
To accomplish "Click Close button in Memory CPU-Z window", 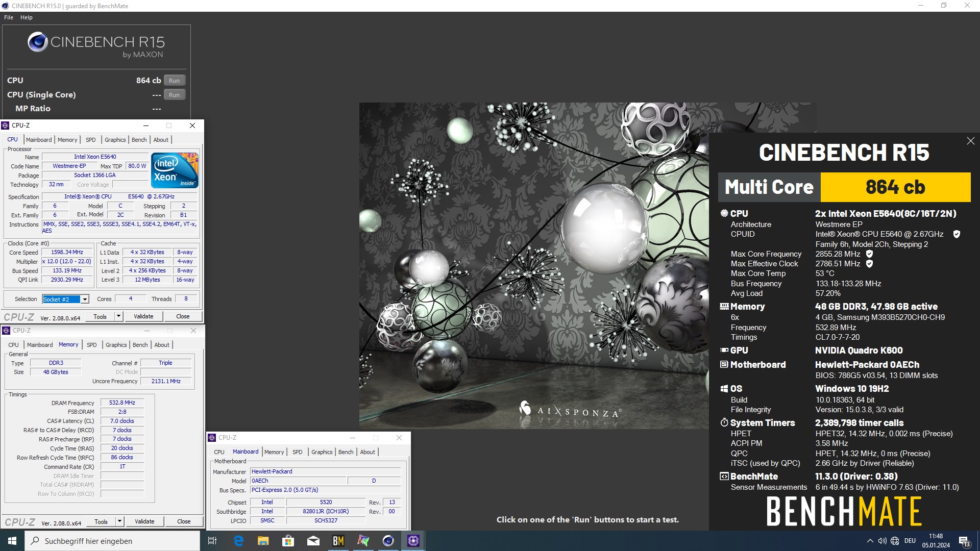I will click(184, 522).
